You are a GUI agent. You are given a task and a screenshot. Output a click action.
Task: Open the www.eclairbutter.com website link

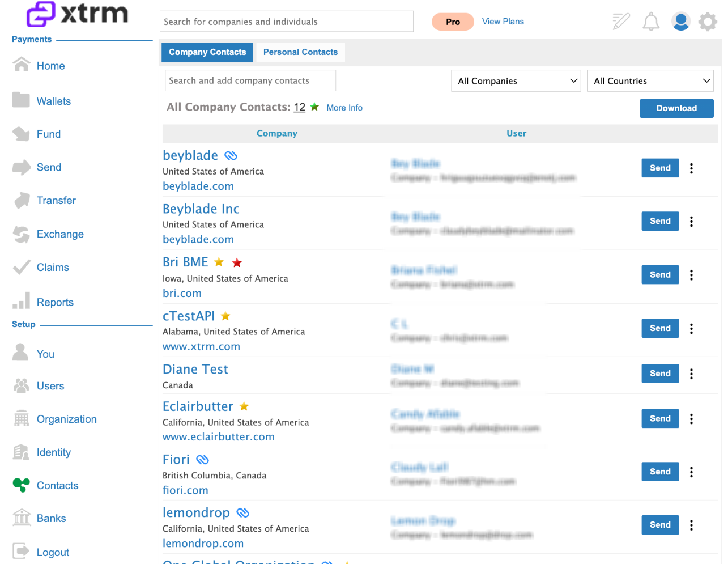[x=219, y=437]
